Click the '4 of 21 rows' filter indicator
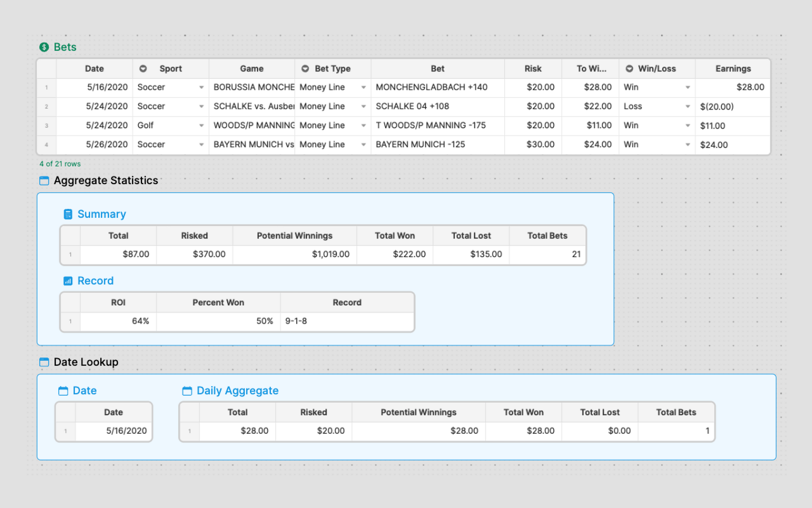Viewport: 812px width, 508px height. pos(60,164)
